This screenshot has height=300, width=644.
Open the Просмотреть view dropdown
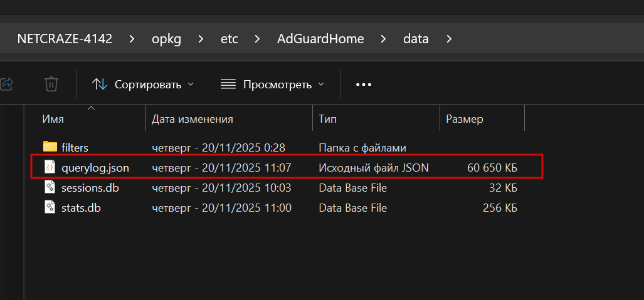[273, 85]
